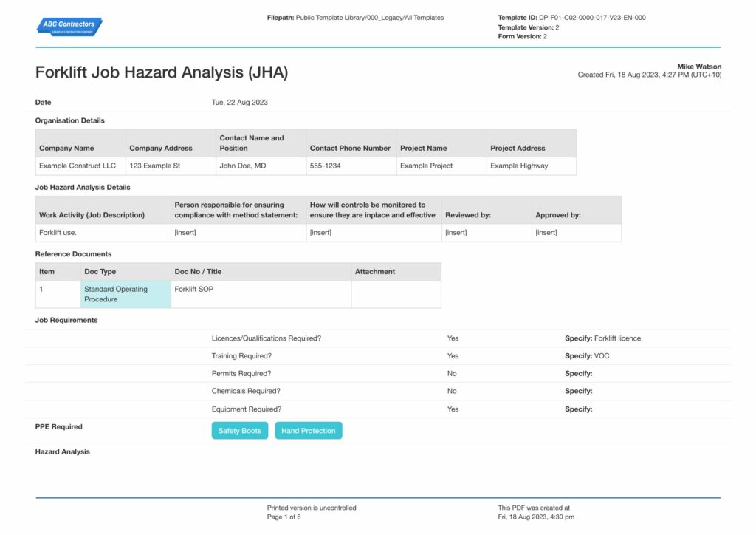The width and height of the screenshot is (756, 535).
Task: Click the Item number 1 cell
Action: click(x=58, y=294)
